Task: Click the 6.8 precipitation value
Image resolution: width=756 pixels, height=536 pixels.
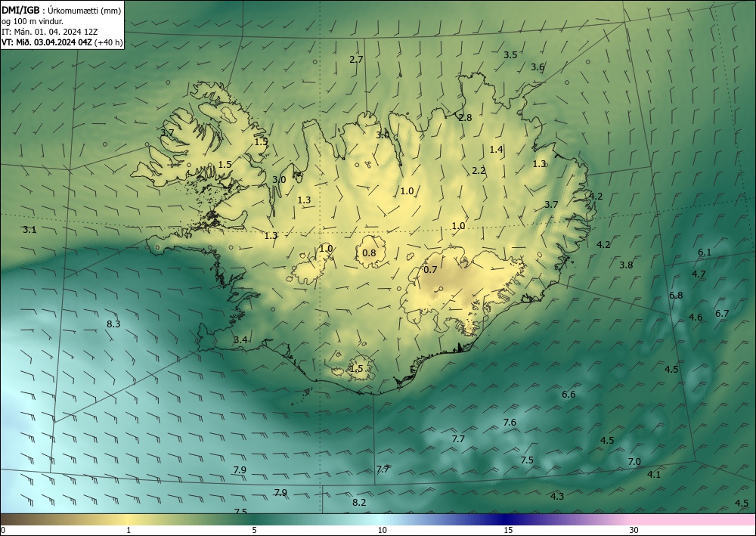Action: pos(676,296)
